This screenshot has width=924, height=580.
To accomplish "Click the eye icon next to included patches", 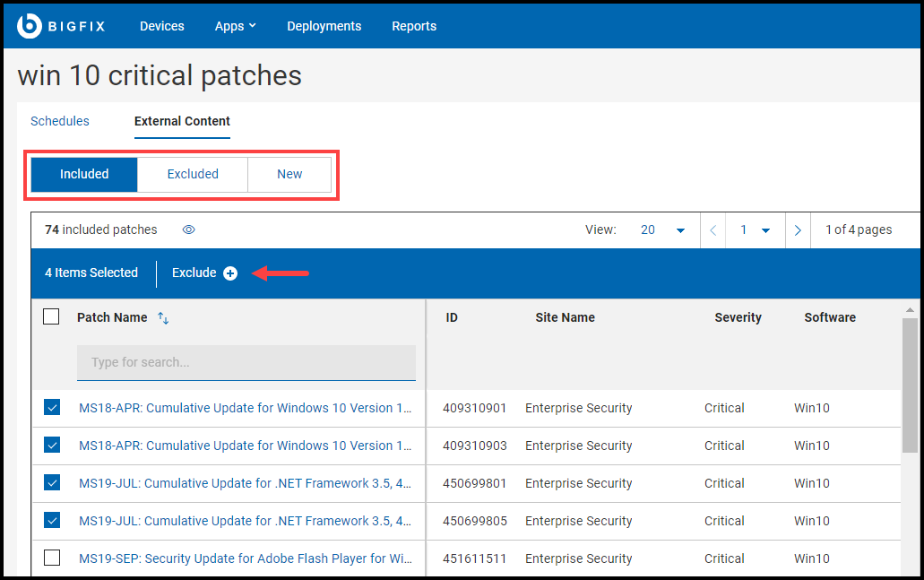I will point(189,230).
